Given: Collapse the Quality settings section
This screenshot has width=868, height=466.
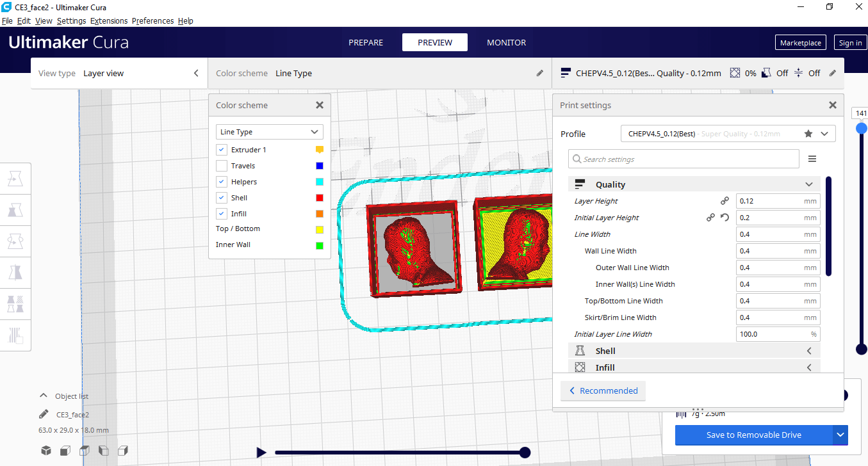Looking at the screenshot, I should [x=694, y=184].
